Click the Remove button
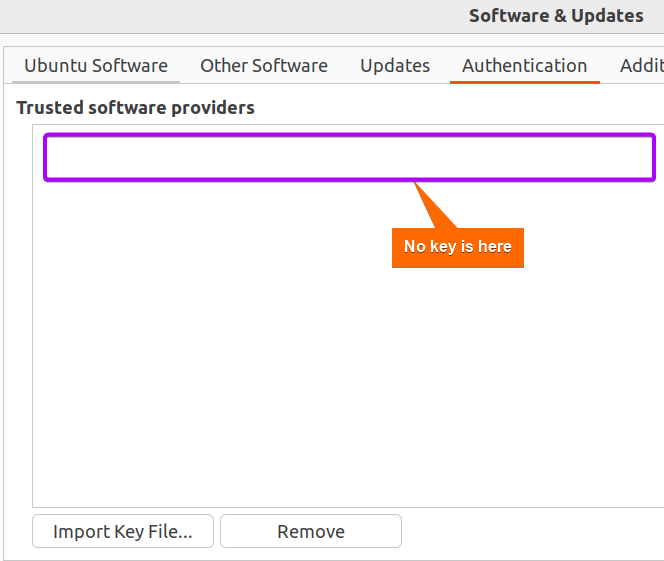664x561 pixels. 311,531
